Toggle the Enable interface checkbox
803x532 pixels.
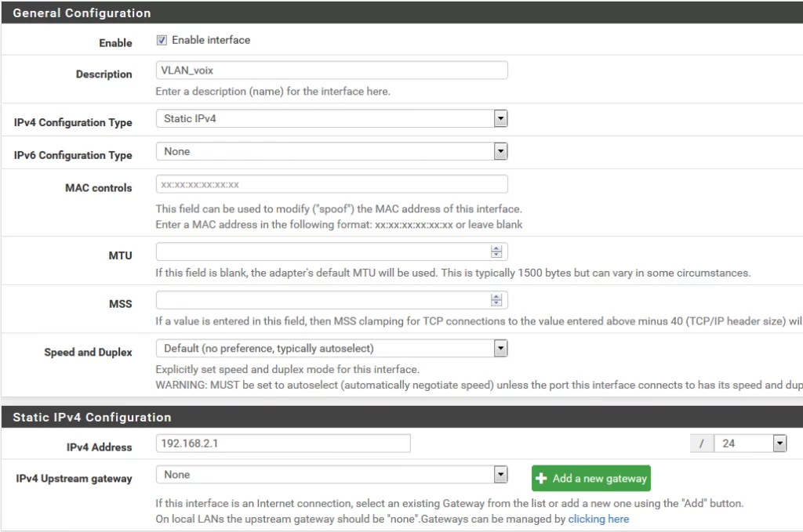162,40
